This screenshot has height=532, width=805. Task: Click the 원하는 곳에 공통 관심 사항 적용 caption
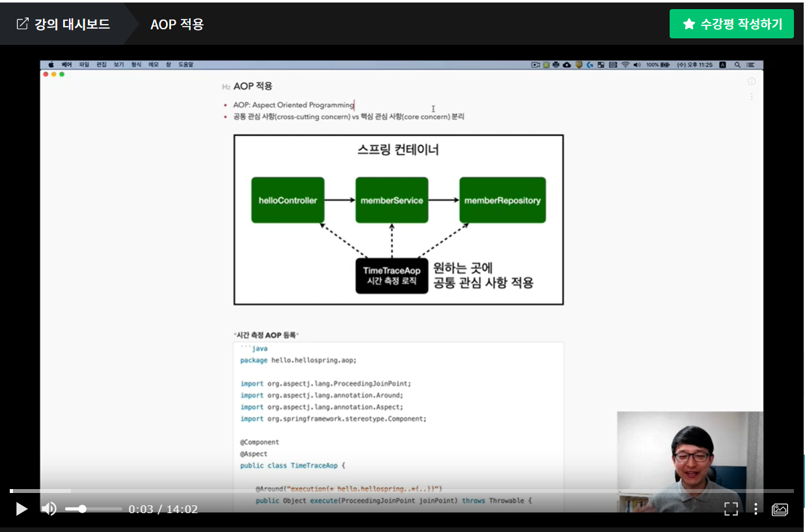coord(484,275)
